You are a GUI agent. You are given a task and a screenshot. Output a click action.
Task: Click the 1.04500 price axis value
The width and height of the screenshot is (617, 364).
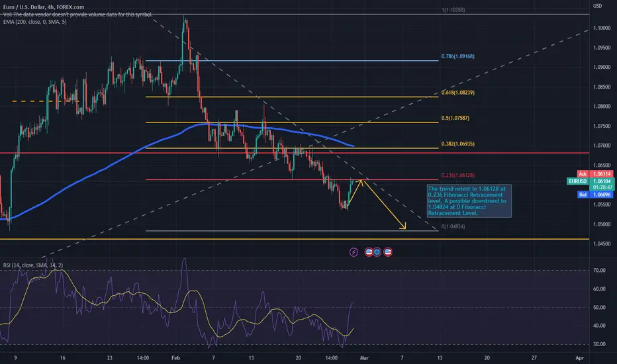click(x=602, y=244)
